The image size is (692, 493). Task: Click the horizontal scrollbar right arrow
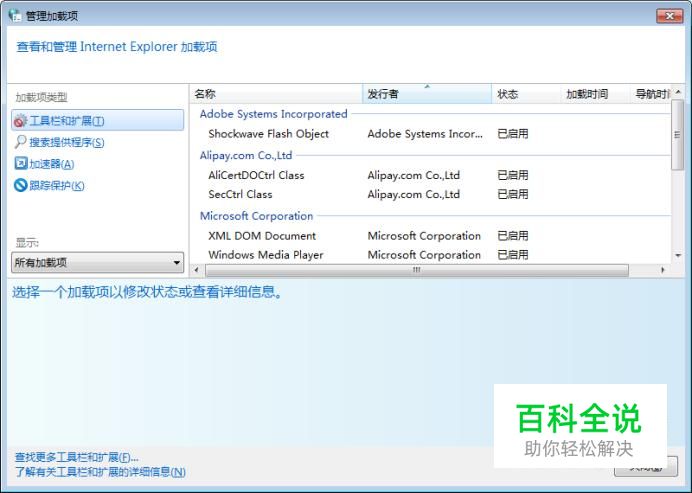662,270
